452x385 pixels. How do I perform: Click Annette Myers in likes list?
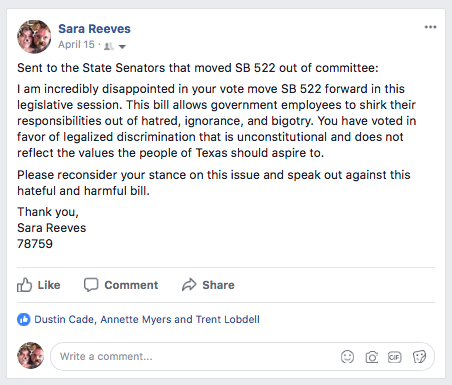point(136,319)
